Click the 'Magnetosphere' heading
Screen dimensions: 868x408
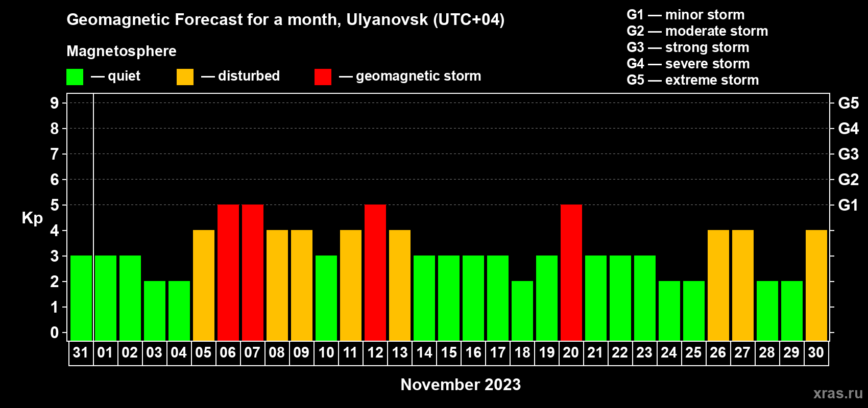pos(122,51)
